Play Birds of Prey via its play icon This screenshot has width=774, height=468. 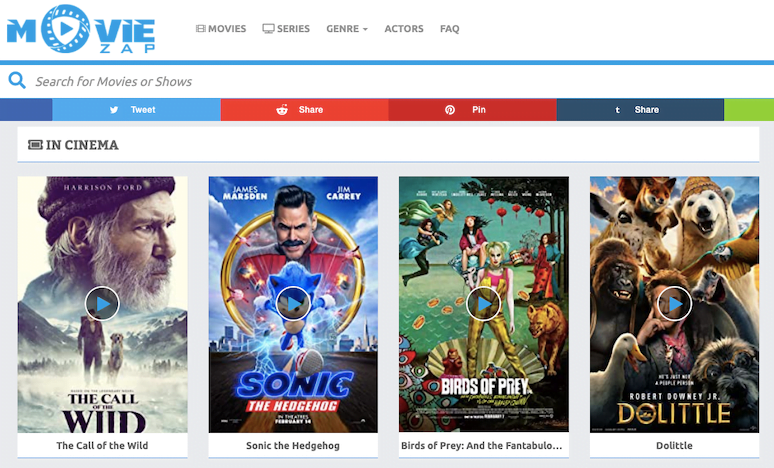484,304
